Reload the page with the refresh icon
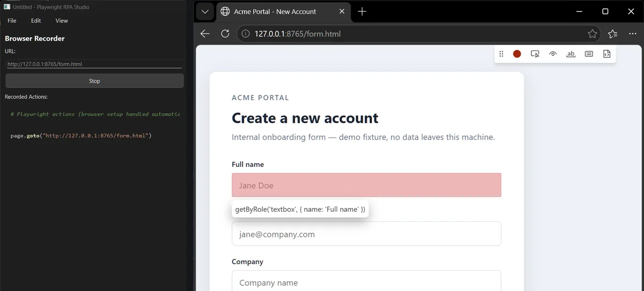The width and height of the screenshot is (644, 291). pyautogui.click(x=225, y=34)
